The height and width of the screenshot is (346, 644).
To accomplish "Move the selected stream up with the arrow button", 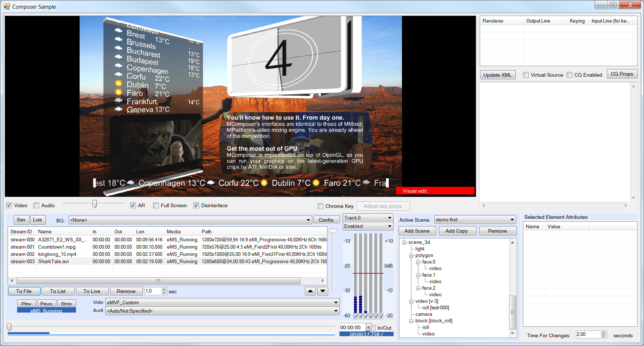I will point(310,291).
